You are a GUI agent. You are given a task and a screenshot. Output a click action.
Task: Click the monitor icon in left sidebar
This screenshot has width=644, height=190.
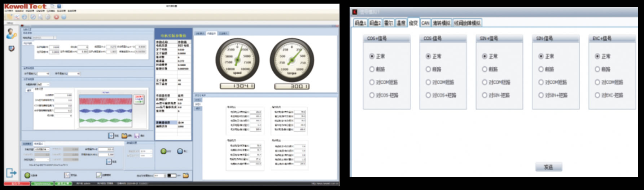[11, 49]
